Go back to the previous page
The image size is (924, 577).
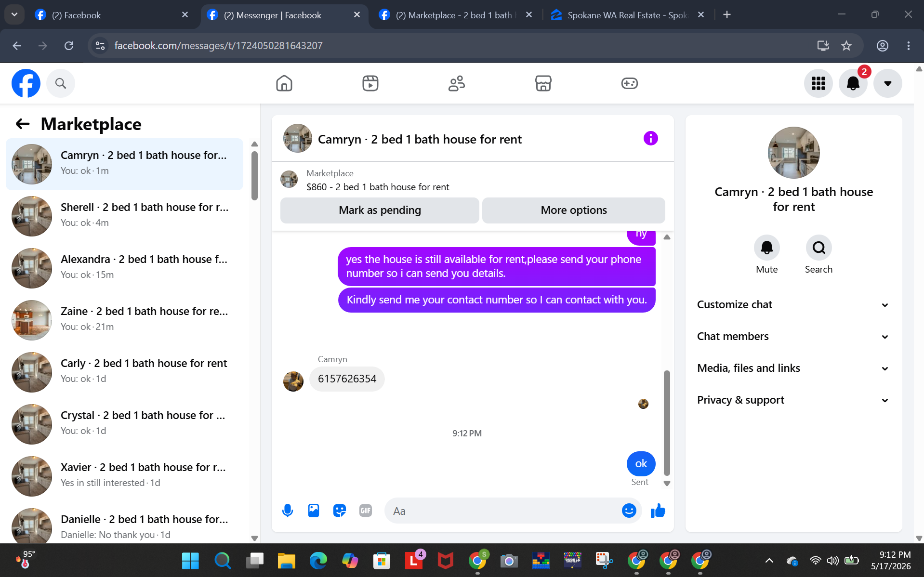coord(17,46)
